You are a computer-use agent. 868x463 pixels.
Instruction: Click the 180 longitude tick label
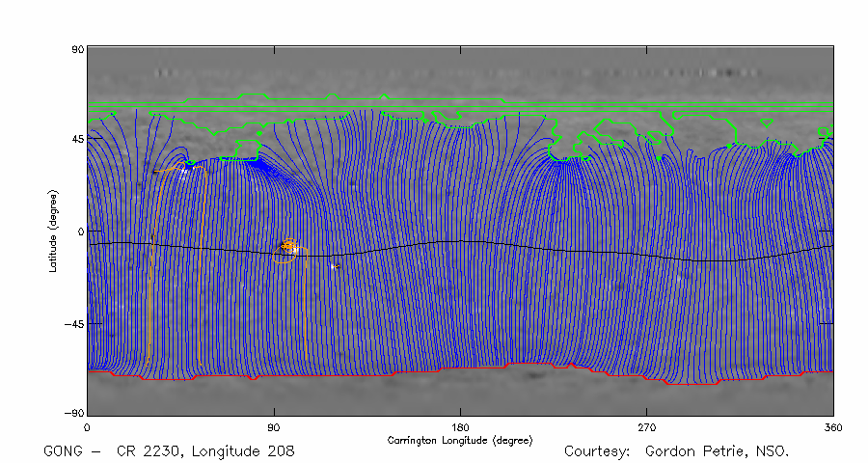tap(460, 426)
